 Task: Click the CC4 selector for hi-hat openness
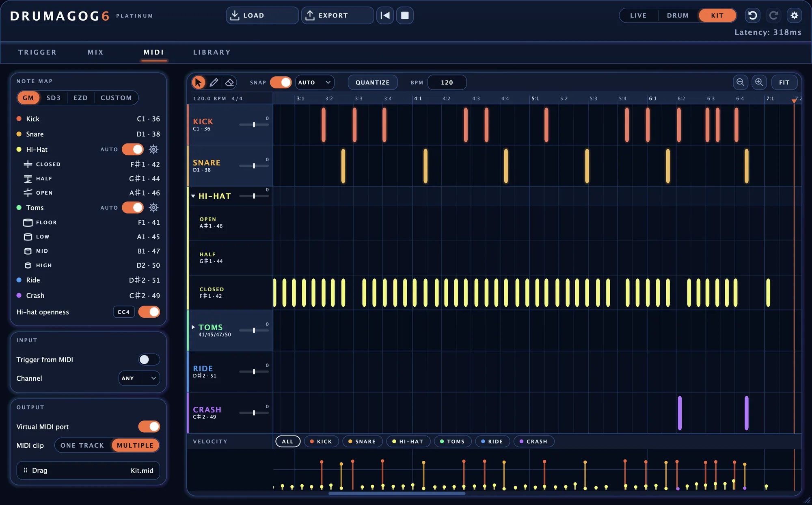(123, 312)
